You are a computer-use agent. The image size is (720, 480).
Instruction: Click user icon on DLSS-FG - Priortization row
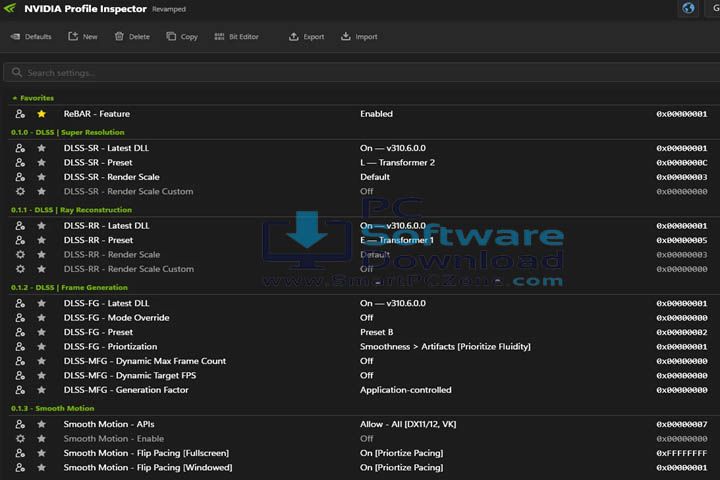click(20, 347)
